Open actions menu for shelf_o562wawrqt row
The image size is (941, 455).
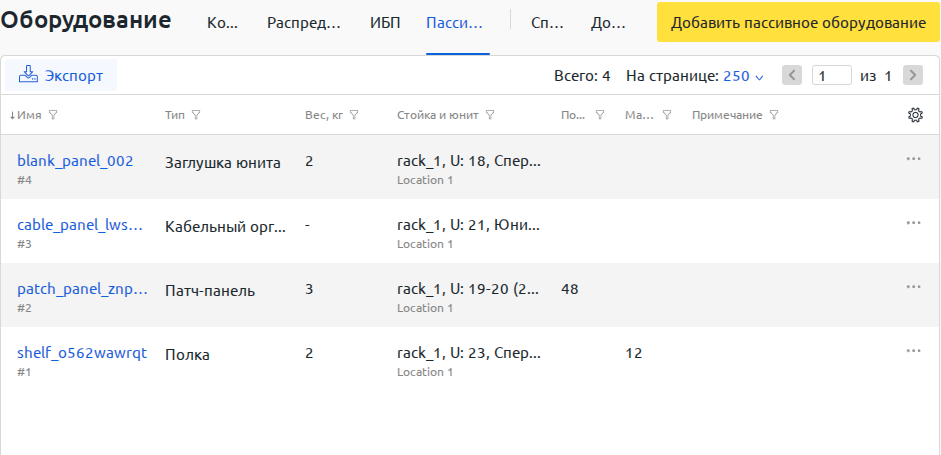[x=913, y=351]
